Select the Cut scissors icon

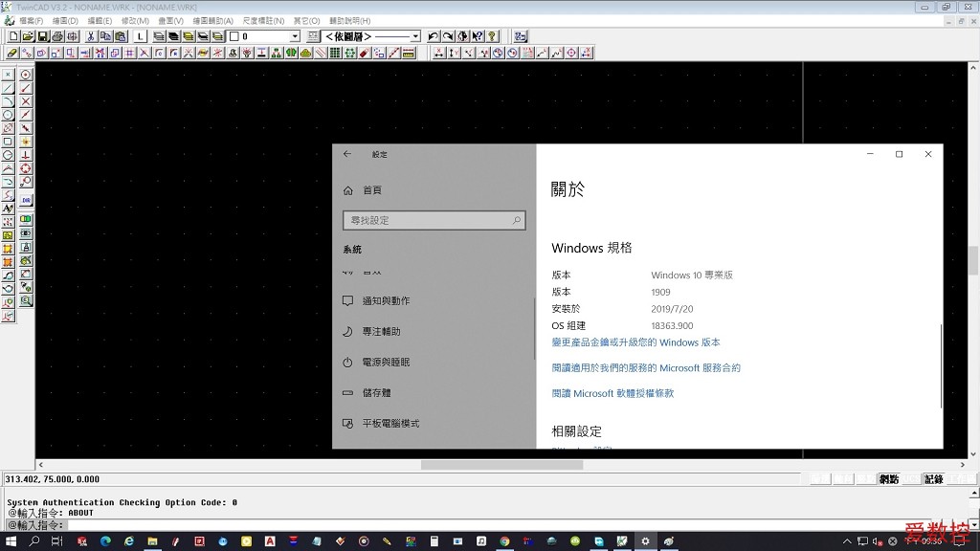click(91, 36)
